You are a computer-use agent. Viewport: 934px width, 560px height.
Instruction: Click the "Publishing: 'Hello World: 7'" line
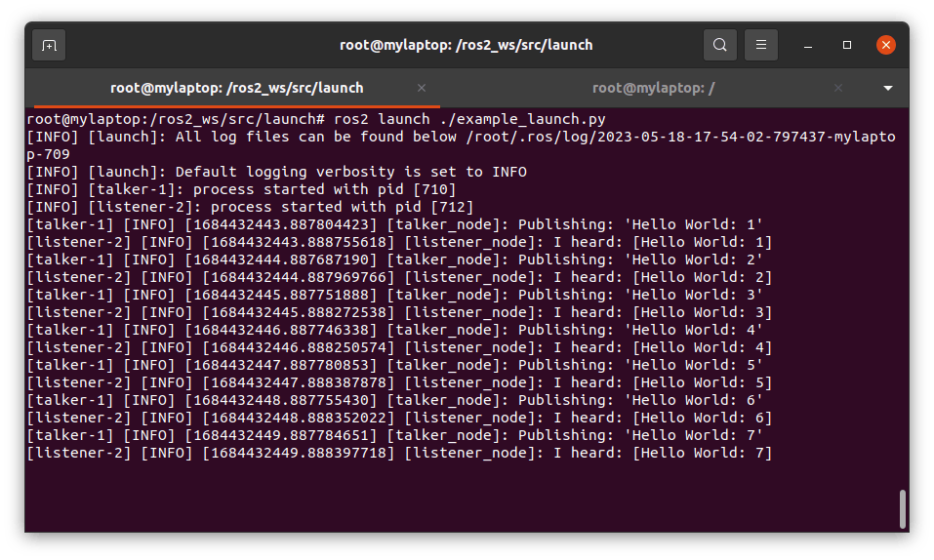[395, 435]
